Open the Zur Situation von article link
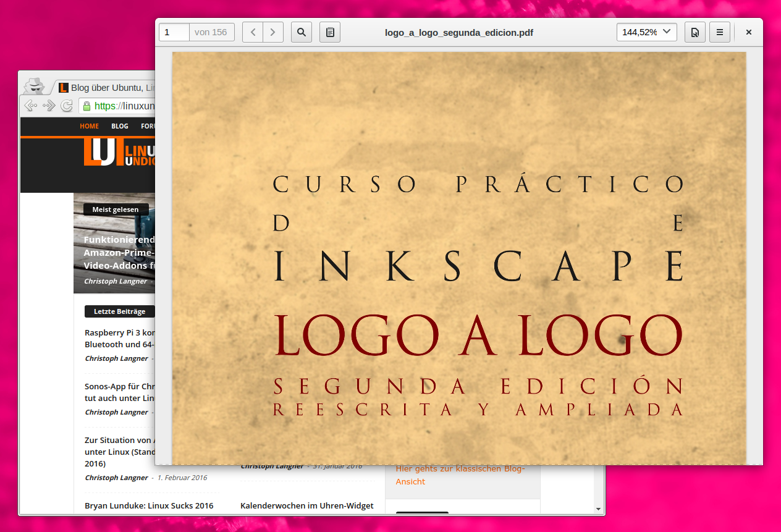The height and width of the screenshot is (532, 781). (x=119, y=452)
